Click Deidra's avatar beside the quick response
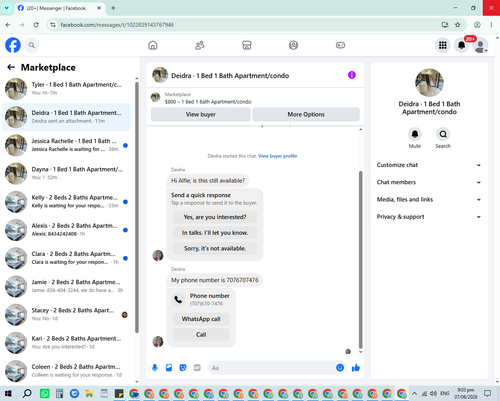Image resolution: width=500 pixels, height=401 pixels. coord(158,255)
